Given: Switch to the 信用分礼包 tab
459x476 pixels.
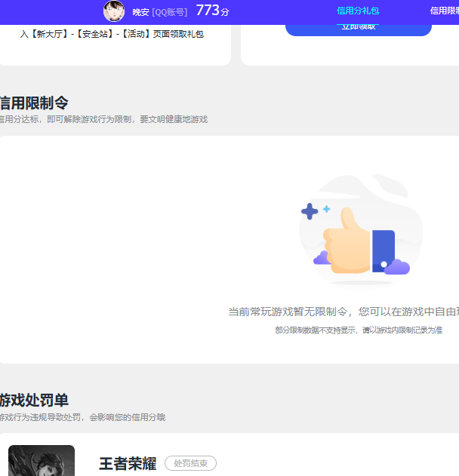Looking at the screenshot, I should [x=358, y=11].
